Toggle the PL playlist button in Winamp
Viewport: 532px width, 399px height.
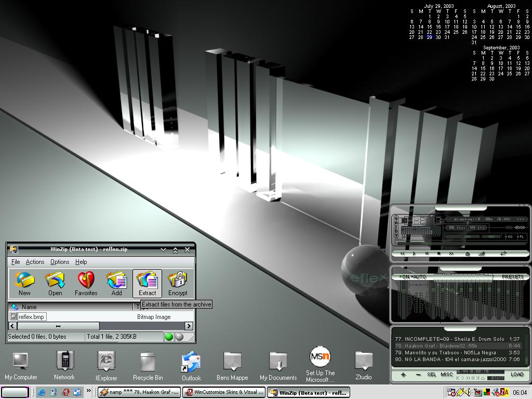(x=521, y=236)
